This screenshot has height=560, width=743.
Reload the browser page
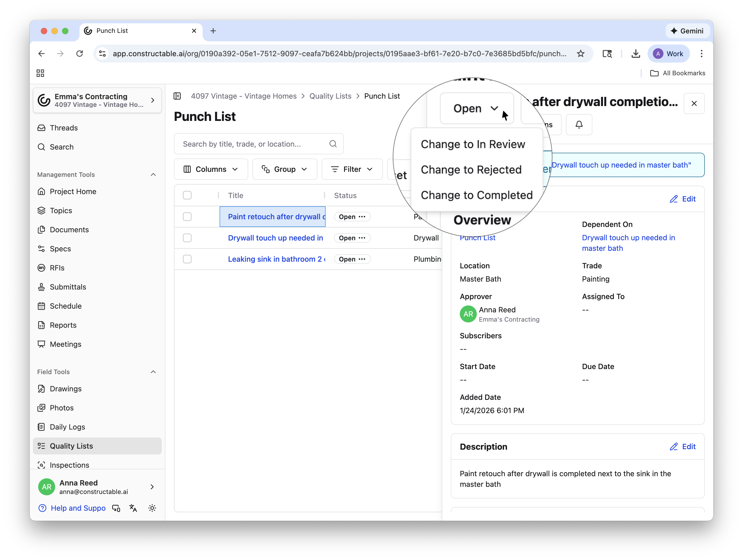click(x=80, y=54)
